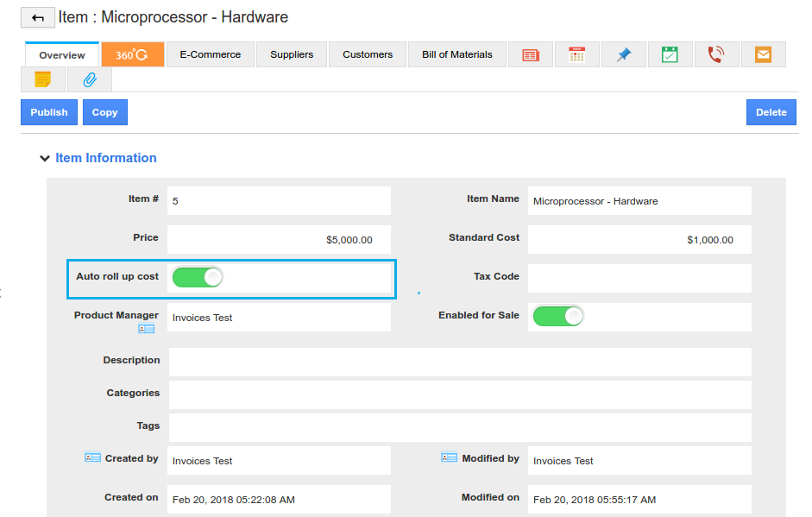This screenshot has width=812, height=517.
Task: Click the Publish button
Action: point(49,112)
